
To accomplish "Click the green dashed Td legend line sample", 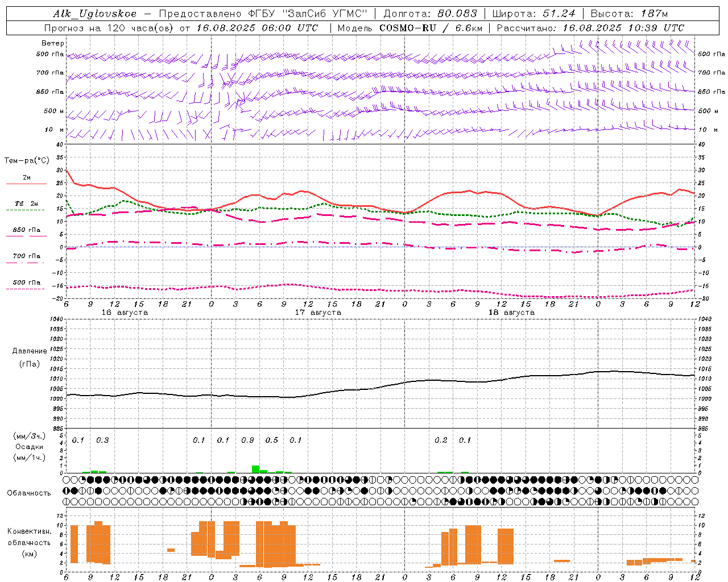I will click(26, 210).
